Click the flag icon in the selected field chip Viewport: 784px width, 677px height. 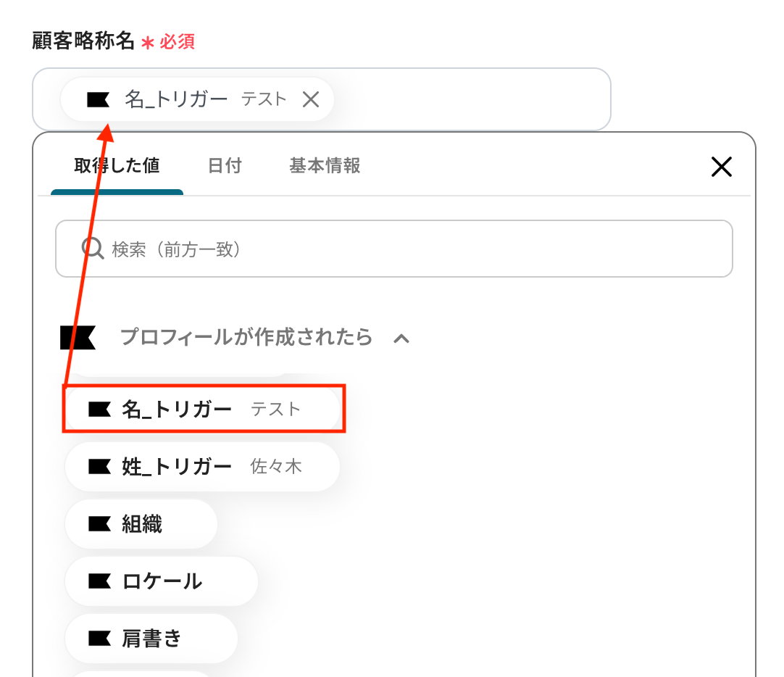[98, 99]
